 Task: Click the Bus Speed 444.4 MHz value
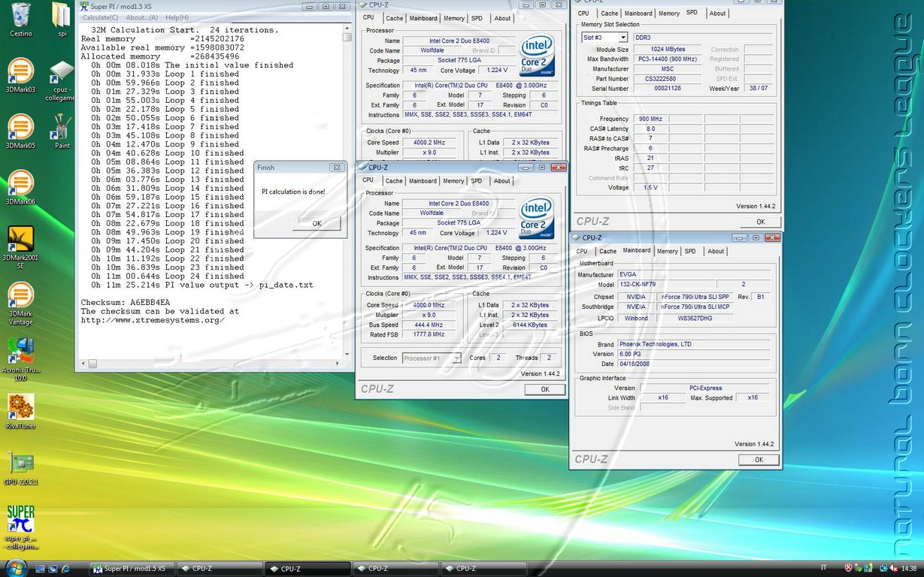(x=428, y=325)
